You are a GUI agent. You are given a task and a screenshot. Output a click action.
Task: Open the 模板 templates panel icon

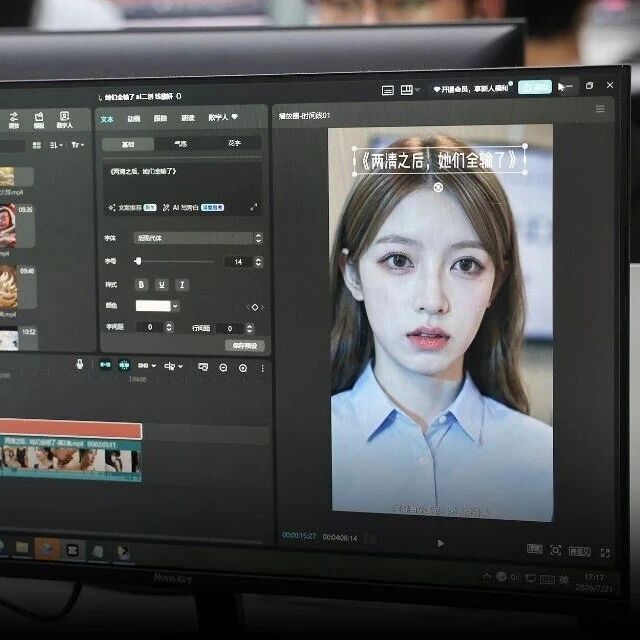coord(39,120)
